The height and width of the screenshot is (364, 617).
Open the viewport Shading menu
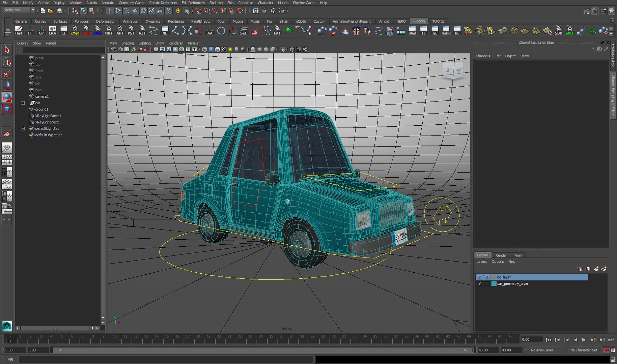[128, 43]
